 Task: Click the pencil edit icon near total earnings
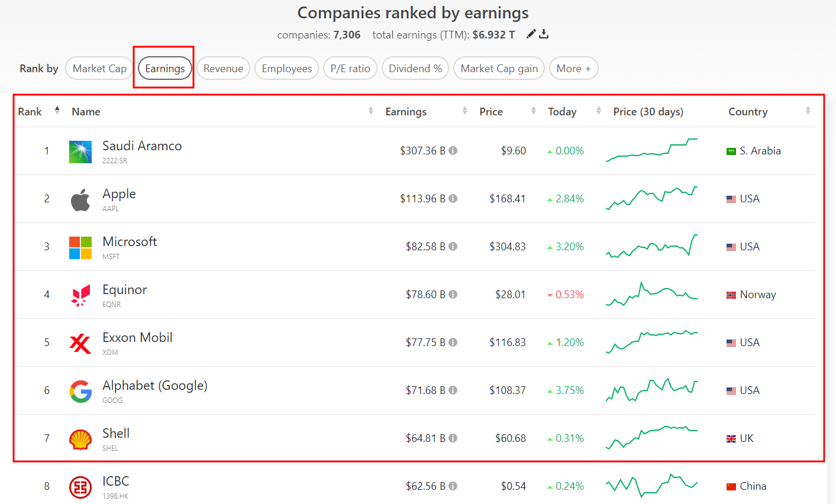coord(531,34)
